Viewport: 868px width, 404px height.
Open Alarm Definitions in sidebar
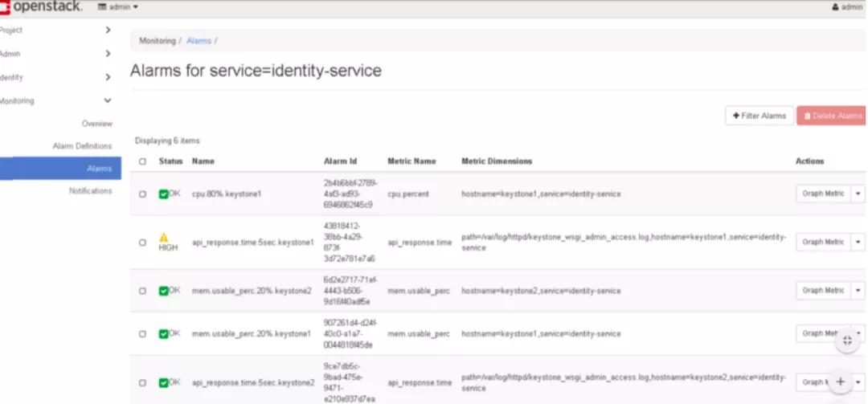(x=83, y=146)
